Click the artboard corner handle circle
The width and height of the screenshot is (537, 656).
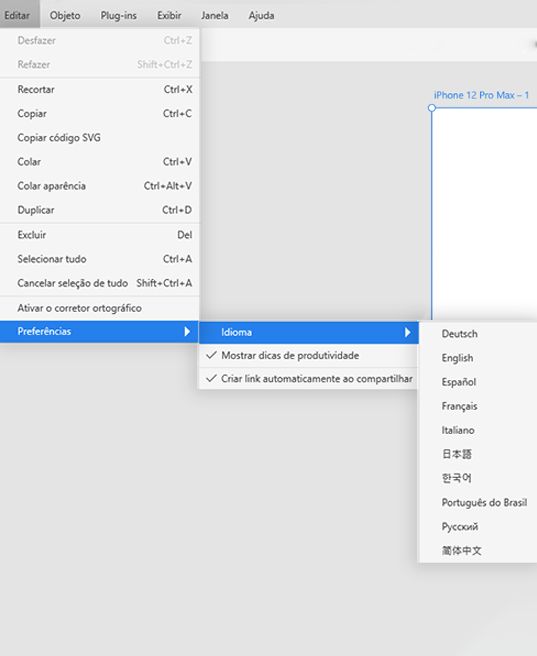coord(432,108)
